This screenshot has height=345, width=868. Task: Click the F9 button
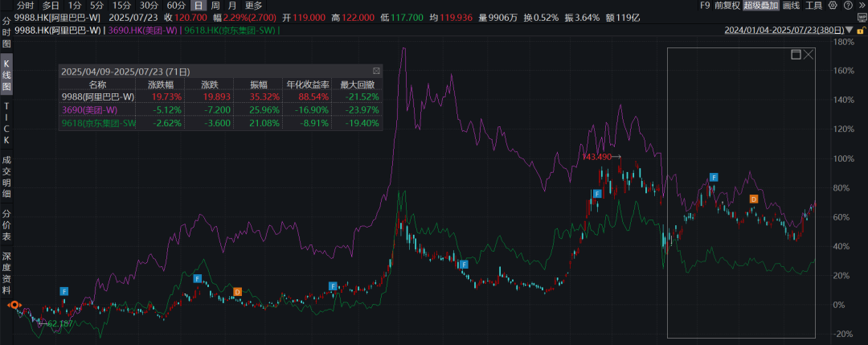click(x=705, y=6)
